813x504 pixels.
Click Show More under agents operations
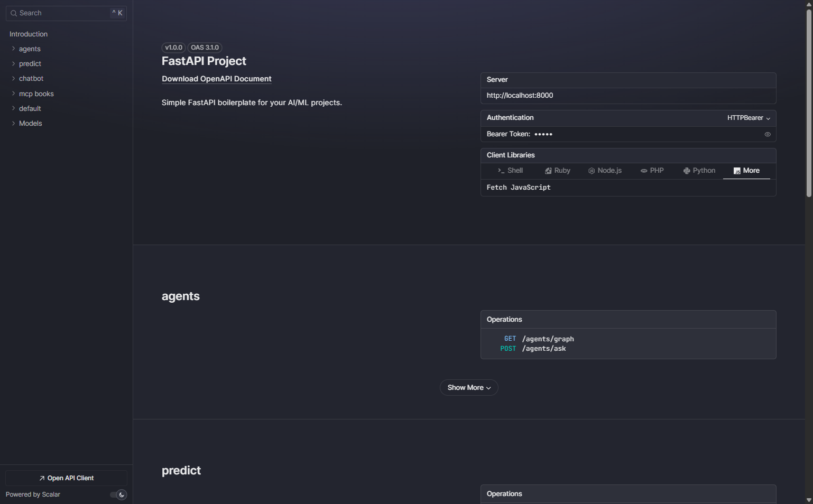[468, 387]
